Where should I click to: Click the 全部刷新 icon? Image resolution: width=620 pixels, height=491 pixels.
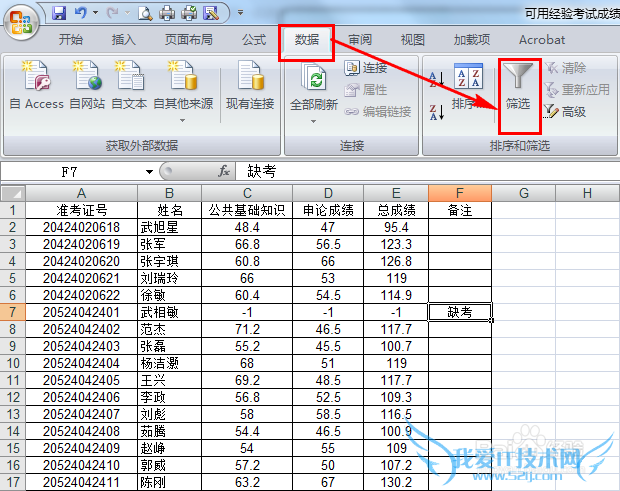(314, 77)
